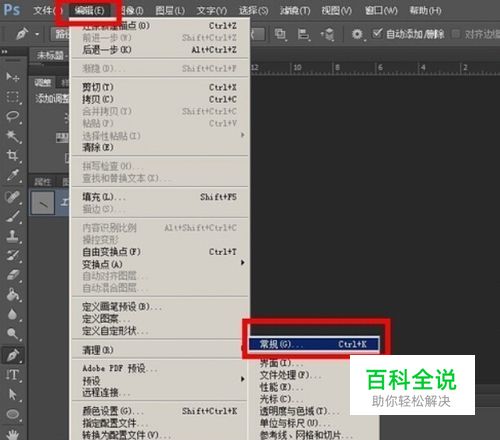Image resolution: width=500 pixels, height=440 pixels.
Task: Choose 后退一步 menu entry
Action: (160, 50)
